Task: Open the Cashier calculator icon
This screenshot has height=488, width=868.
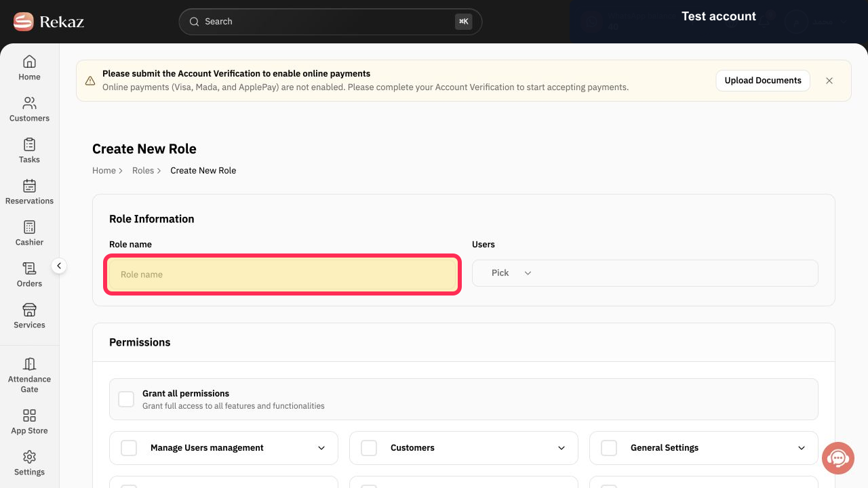Action: pos(29,227)
